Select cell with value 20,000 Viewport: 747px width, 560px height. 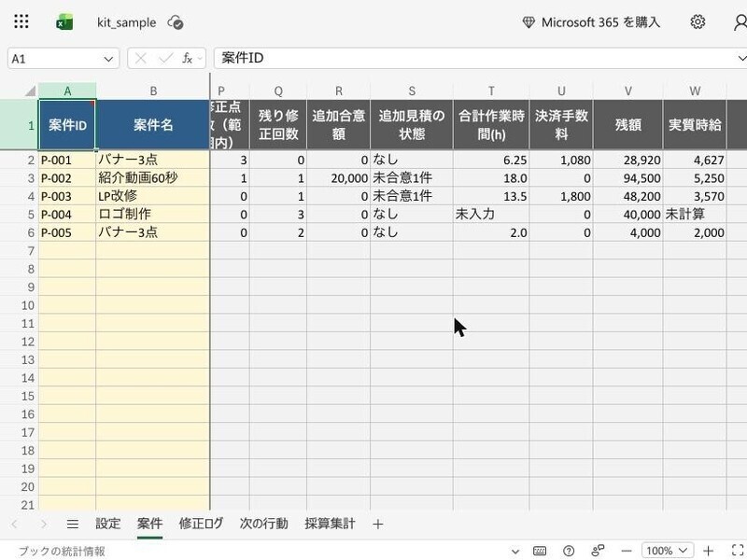(x=338, y=178)
